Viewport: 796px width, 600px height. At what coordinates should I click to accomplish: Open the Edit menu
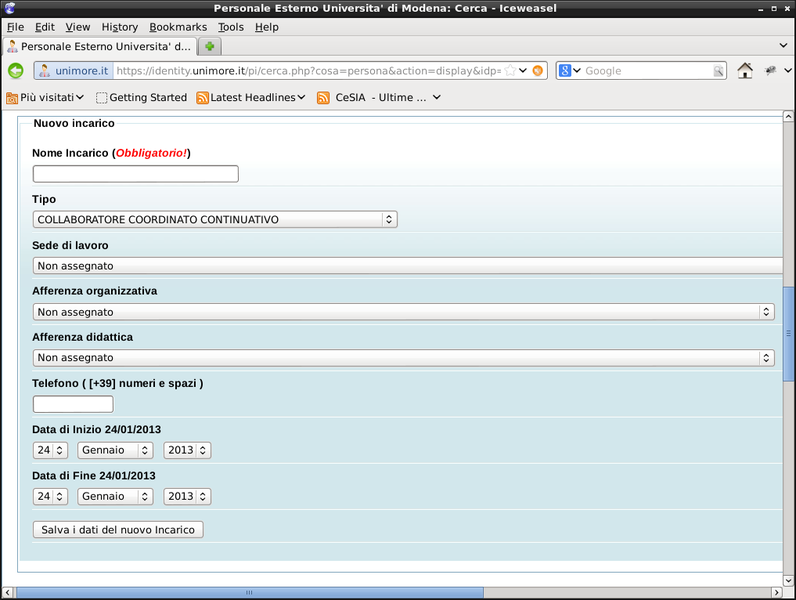tap(45, 27)
